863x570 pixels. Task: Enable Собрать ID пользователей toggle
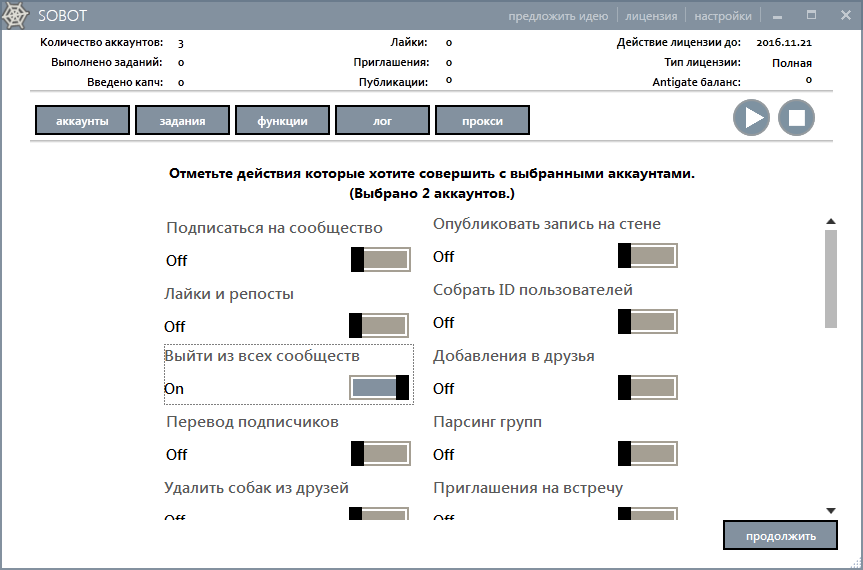(x=648, y=322)
